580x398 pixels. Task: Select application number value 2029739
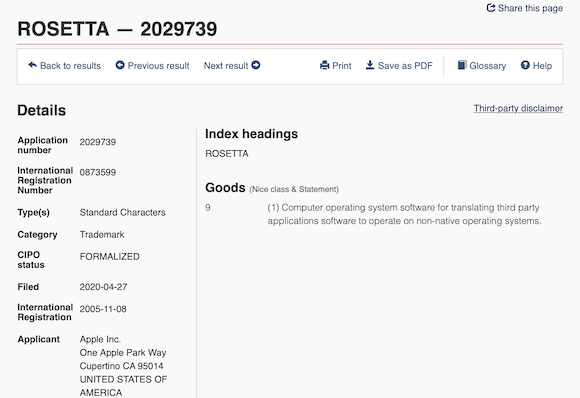(x=98, y=142)
